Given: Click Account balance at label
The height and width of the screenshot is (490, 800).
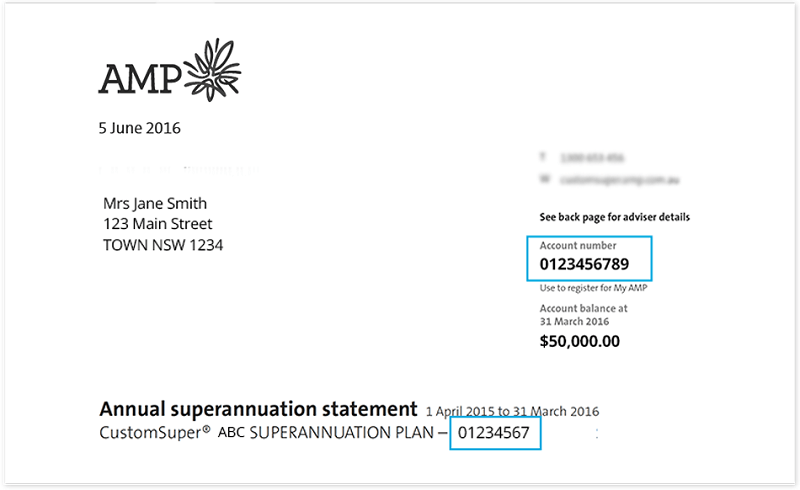Looking at the screenshot, I should pyautogui.click(x=584, y=308).
